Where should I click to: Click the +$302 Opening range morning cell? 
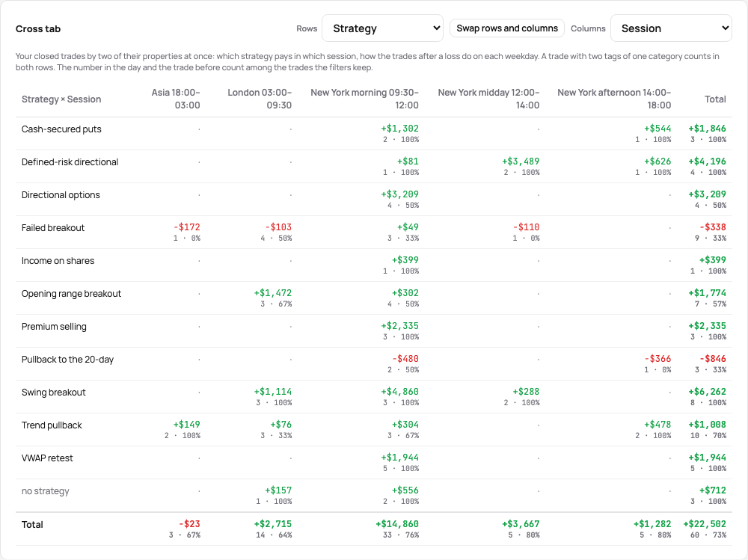tap(403, 298)
